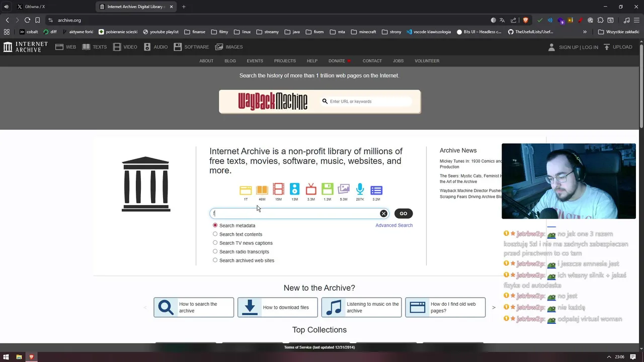Select the purple Images icon (5.3M)
Screen dimensions: 644x362
344,190
